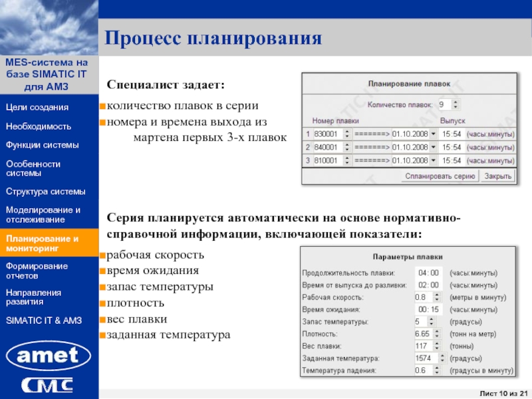The image size is (532, 399).
Task: Click the Плотность spinner arrows
Action: pyautogui.click(x=437, y=334)
